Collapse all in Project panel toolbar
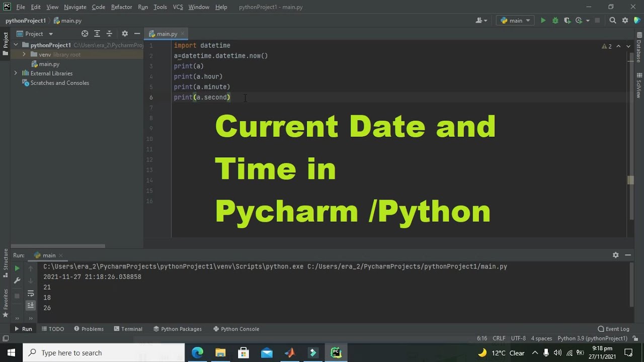Image resolution: width=644 pixels, height=362 pixels. pyautogui.click(x=109, y=34)
